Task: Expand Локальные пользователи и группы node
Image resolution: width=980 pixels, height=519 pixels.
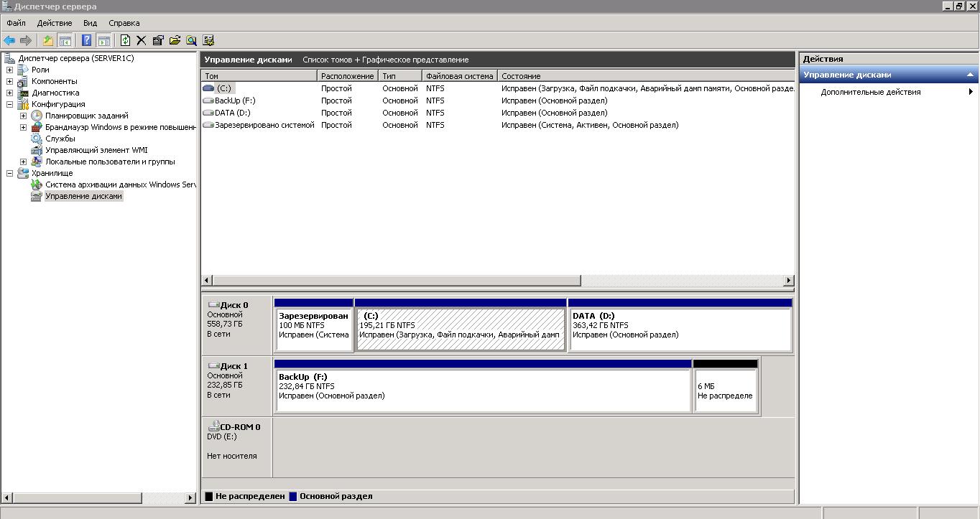Action: pyautogui.click(x=23, y=162)
